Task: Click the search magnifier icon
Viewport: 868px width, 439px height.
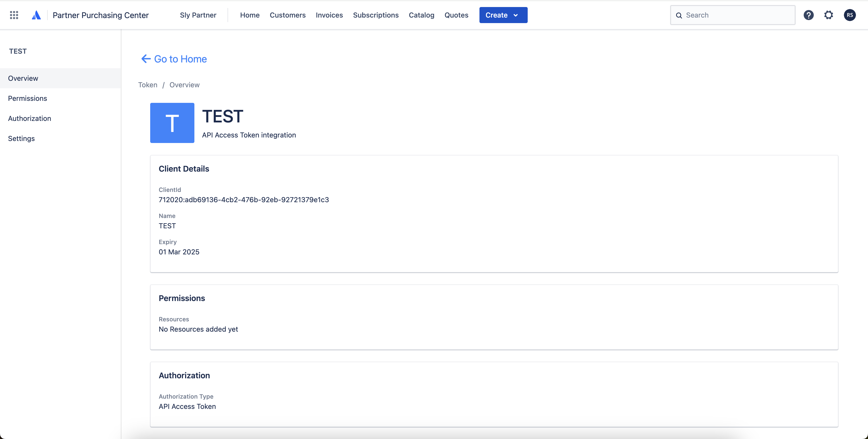Action: [679, 16]
